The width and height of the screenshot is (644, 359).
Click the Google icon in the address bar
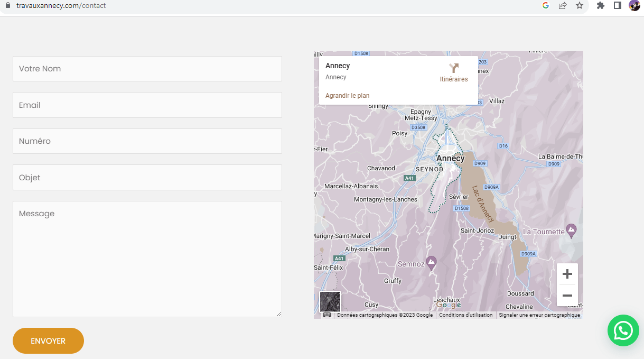pos(546,5)
